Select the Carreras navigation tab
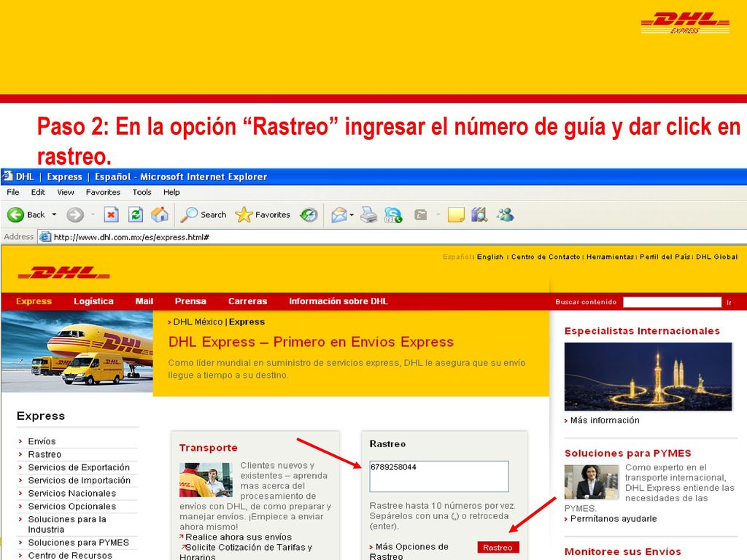Image resolution: width=747 pixels, height=560 pixels. click(x=247, y=301)
